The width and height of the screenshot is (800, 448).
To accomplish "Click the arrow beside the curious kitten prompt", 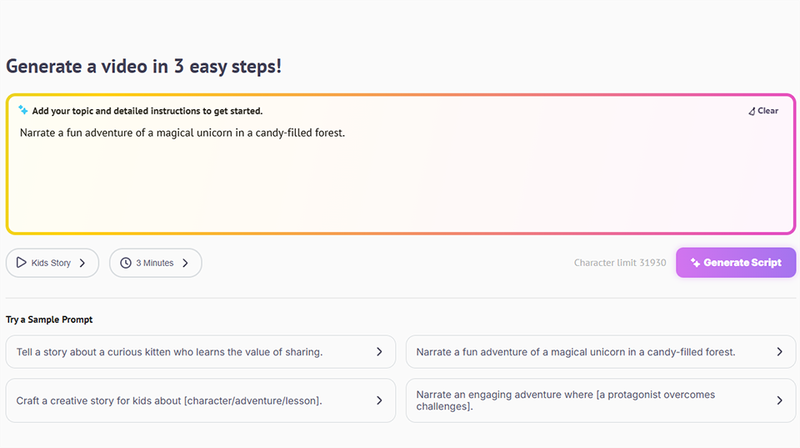I will point(379,352).
